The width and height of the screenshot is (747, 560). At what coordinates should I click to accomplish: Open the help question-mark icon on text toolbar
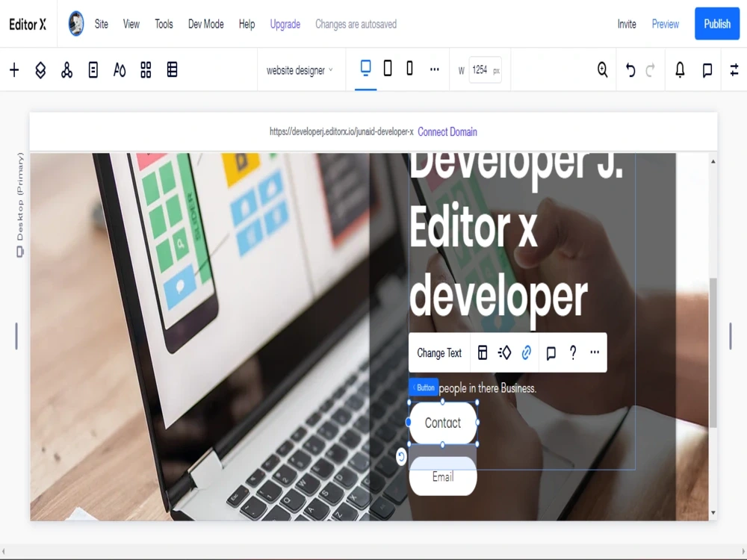click(x=572, y=352)
